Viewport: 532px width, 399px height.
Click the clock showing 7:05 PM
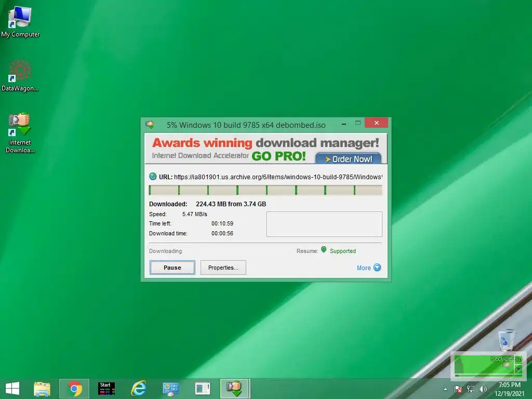[x=509, y=385]
